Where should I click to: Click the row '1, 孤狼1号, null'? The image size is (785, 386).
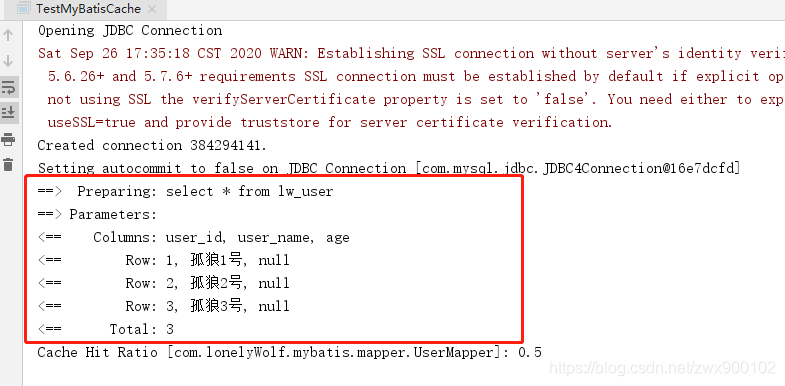coord(164,260)
